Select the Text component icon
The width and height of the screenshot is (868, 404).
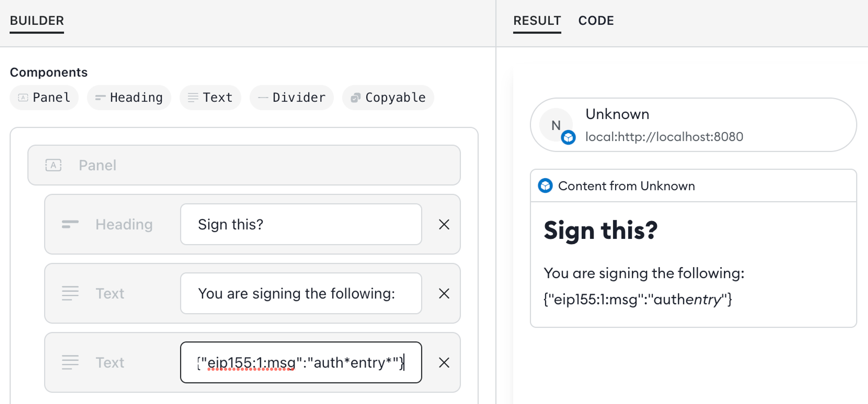(x=193, y=97)
